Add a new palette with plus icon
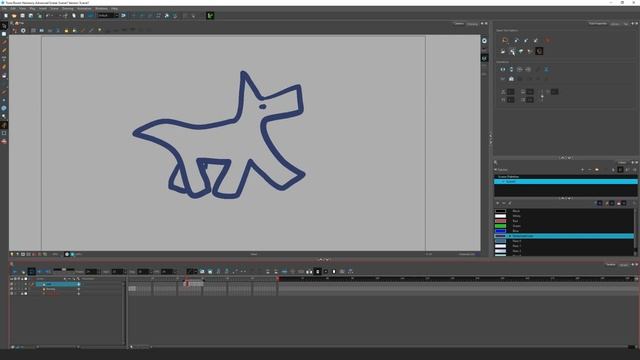This screenshot has height=360, width=640. pyautogui.click(x=582, y=169)
